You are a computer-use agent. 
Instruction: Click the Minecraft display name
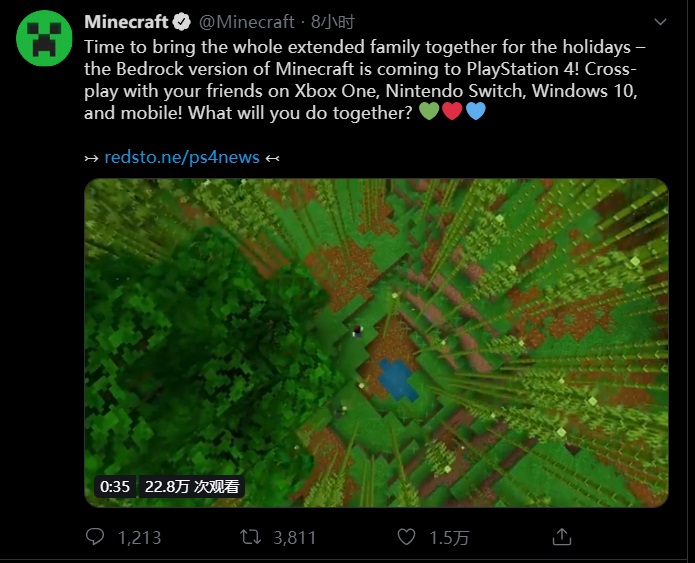126,21
